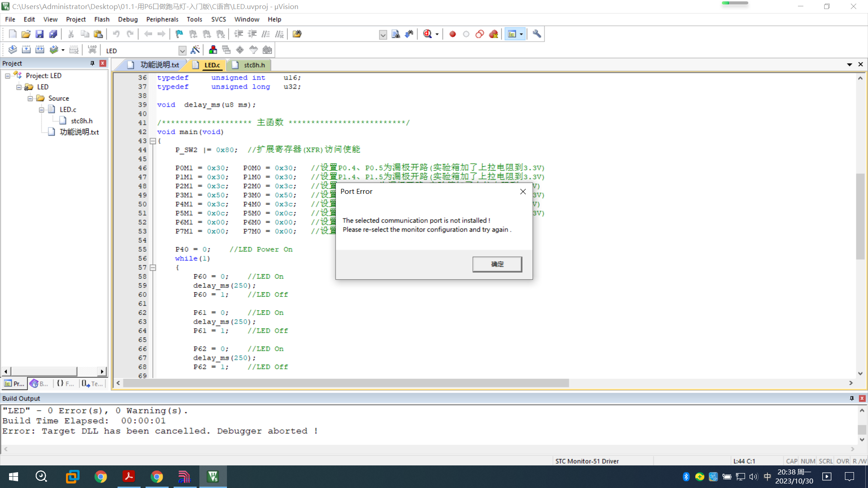868x488 pixels.
Task: Open the Peripherals menu
Action: pos(162,19)
